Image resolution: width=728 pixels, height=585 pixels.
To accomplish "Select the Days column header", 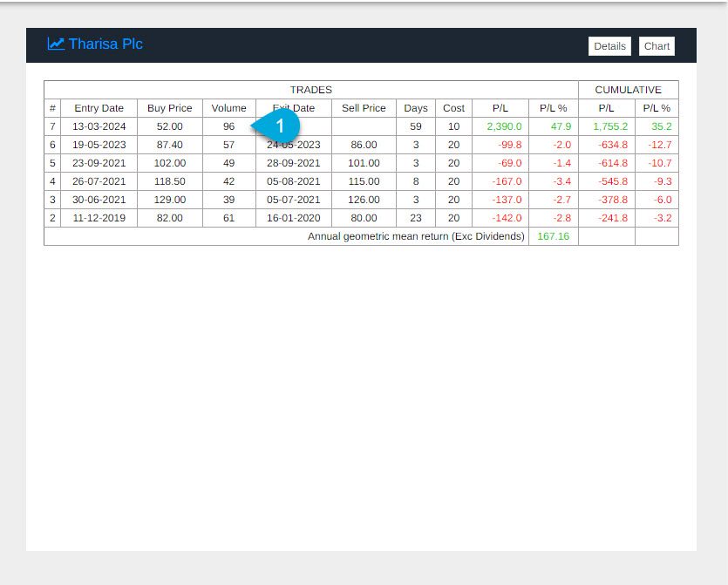I will pyautogui.click(x=416, y=108).
